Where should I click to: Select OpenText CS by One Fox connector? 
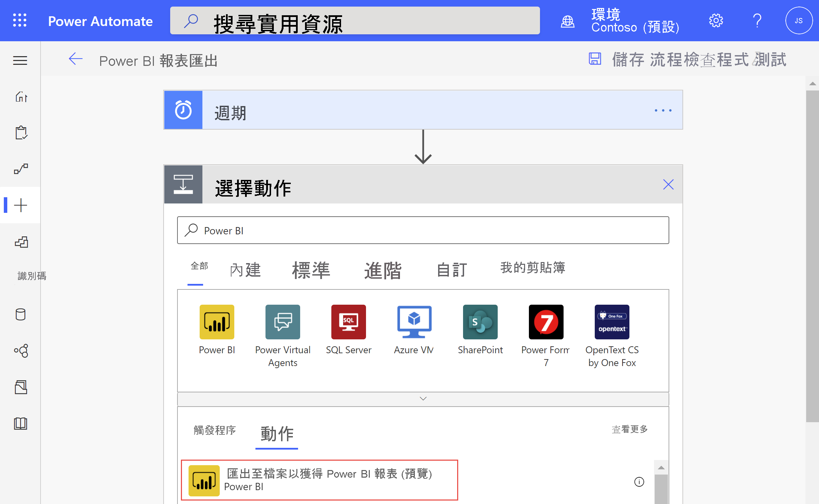click(612, 322)
